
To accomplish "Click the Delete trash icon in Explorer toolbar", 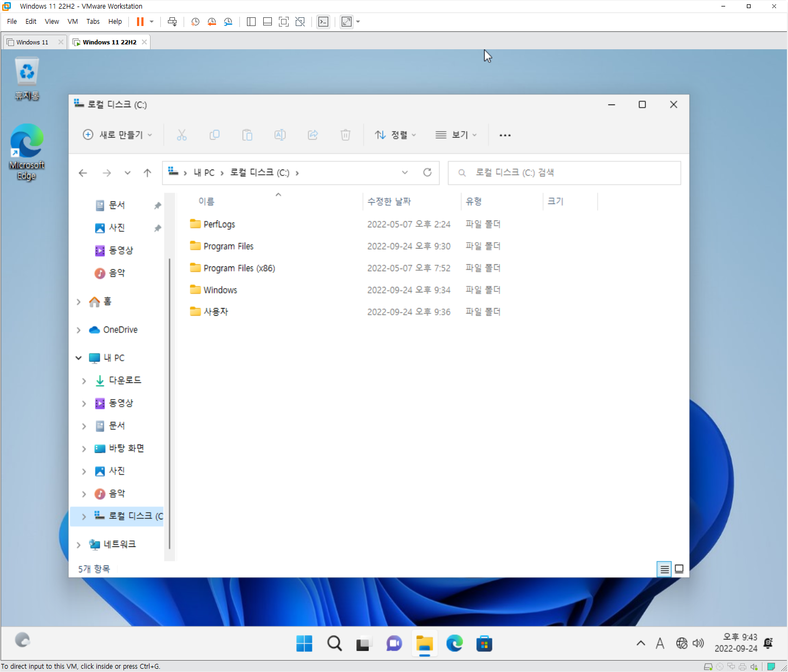I will pos(346,135).
